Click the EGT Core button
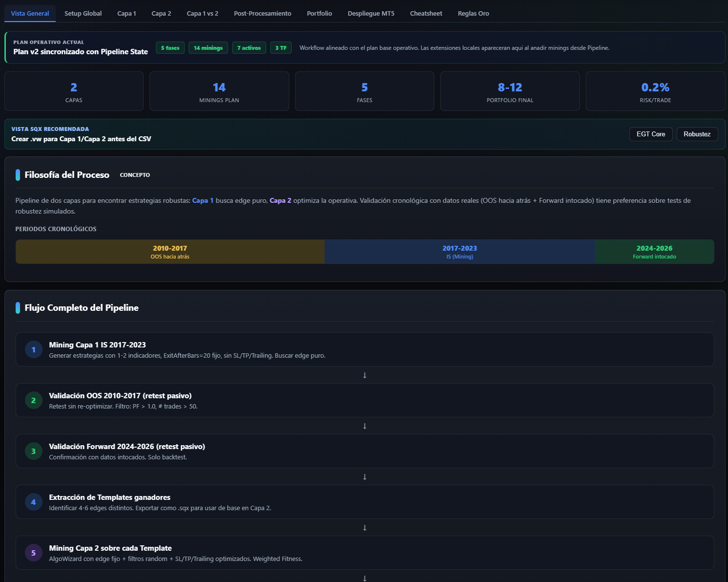Screen dimensions: 728x582 651,134
